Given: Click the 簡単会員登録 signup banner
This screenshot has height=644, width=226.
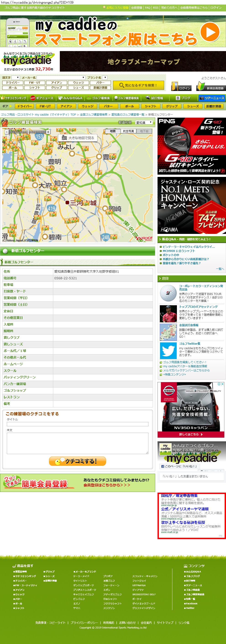Looking at the screenshot, I should [78, 483].
